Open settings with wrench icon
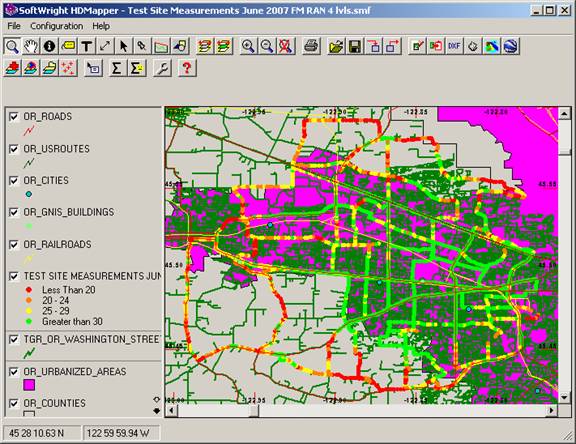The width and height of the screenshot is (576, 444). 162,68
